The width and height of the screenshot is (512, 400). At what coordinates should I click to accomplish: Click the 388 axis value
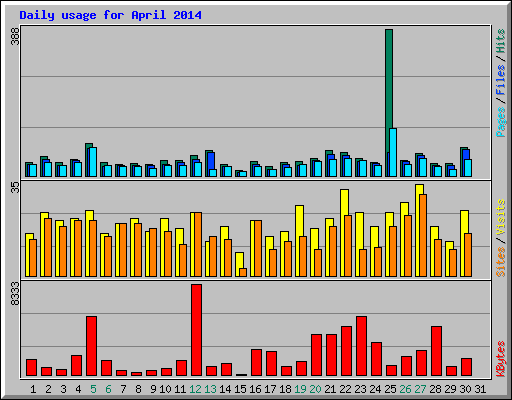click(x=16, y=36)
